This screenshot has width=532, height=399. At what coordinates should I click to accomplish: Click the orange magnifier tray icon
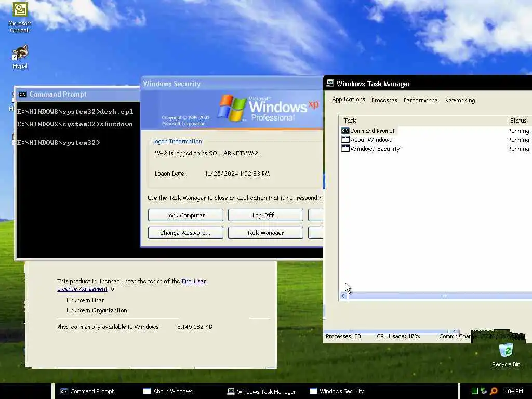pyautogui.click(x=494, y=391)
